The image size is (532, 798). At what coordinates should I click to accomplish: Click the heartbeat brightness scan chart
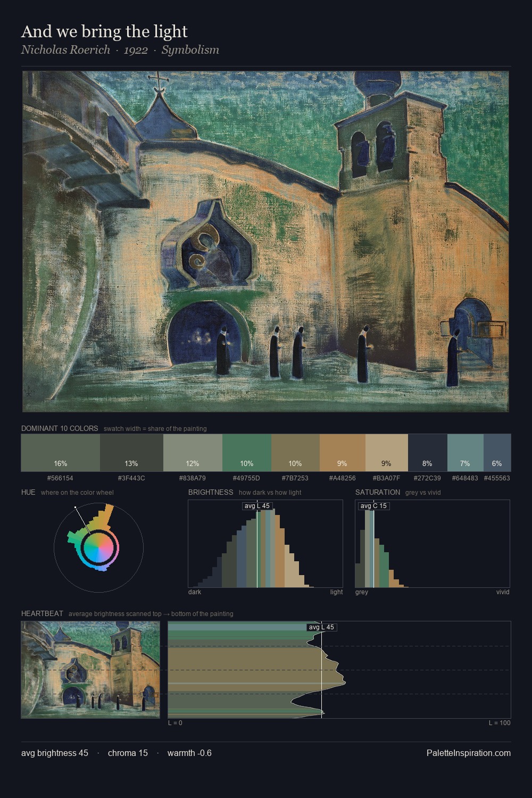point(339,670)
